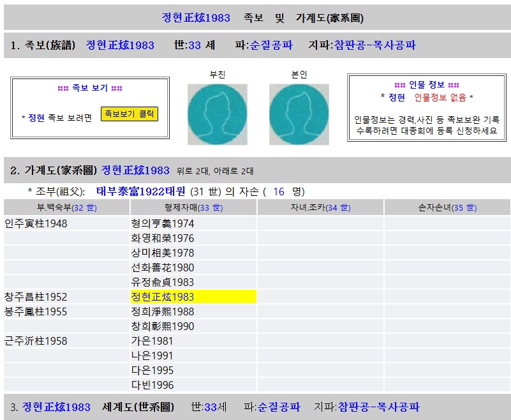The height and width of the screenshot is (420, 511).
Task: Select highlighted 정현正炫1983 in sibling column
Action: [162, 297]
